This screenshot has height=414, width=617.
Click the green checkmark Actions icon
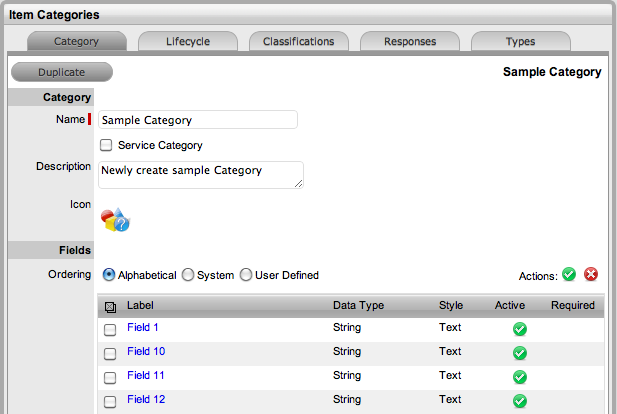click(x=569, y=275)
